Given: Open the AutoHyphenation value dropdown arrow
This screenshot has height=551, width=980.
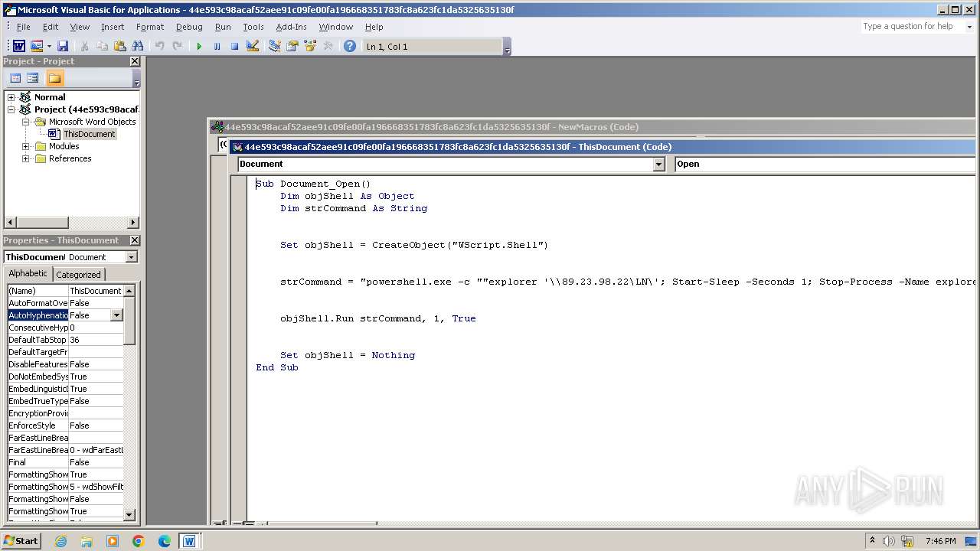Looking at the screenshot, I should (x=116, y=315).
